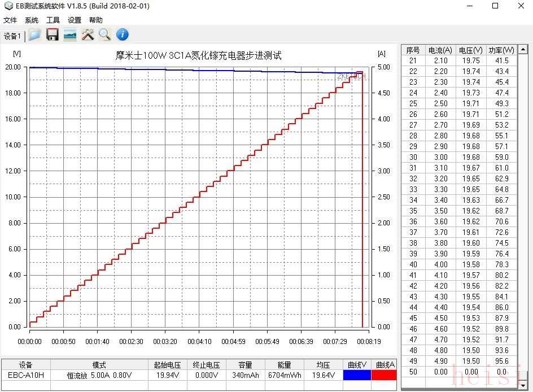
Task: Select the 设备1 tab
Action: tap(12, 36)
